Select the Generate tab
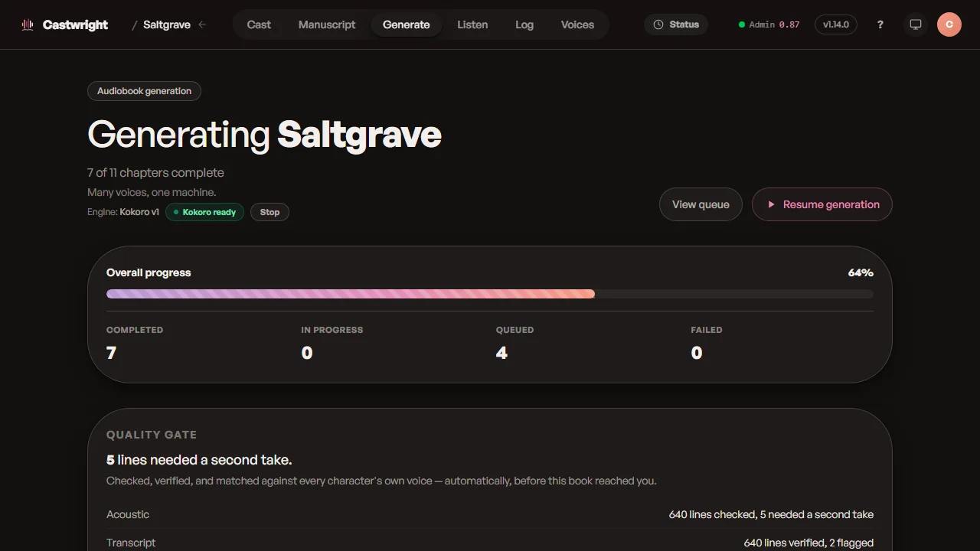980x551 pixels. tap(407, 24)
